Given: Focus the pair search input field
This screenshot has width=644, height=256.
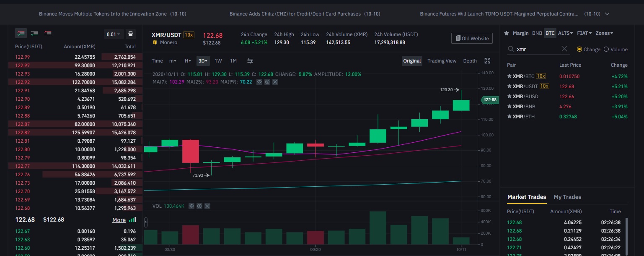Looking at the screenshot, I should point(539,49).
